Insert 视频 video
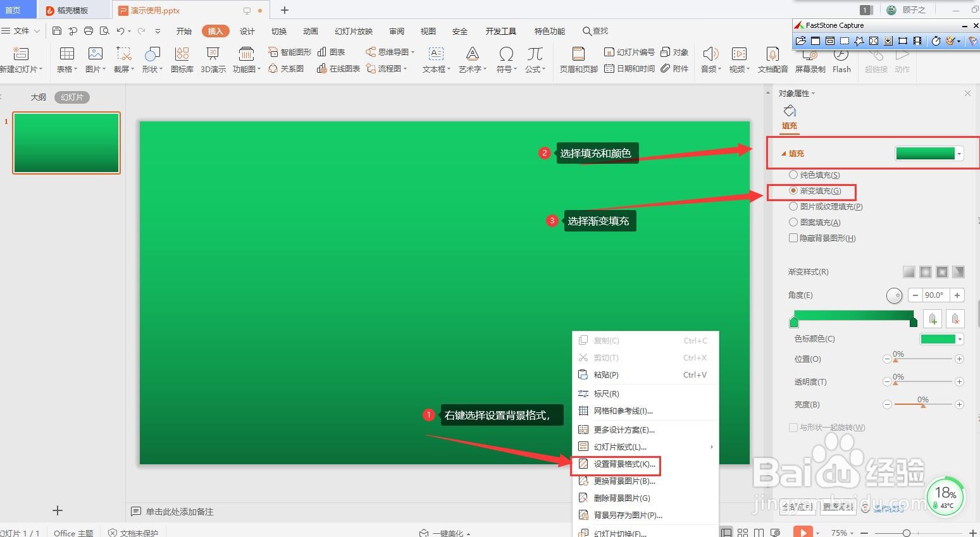This screenshot has width=980, height=537. (739, 60)
